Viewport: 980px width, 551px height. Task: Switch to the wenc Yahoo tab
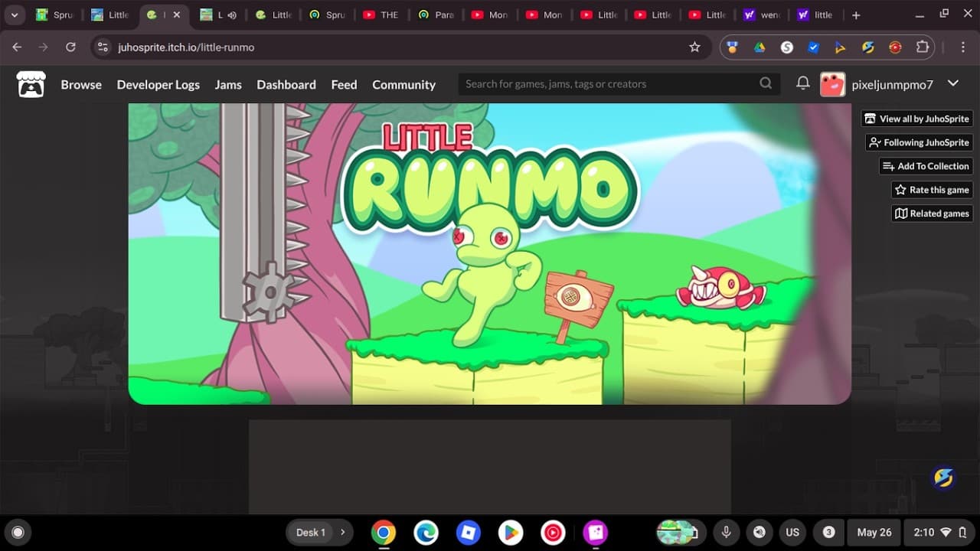(762, 15)
